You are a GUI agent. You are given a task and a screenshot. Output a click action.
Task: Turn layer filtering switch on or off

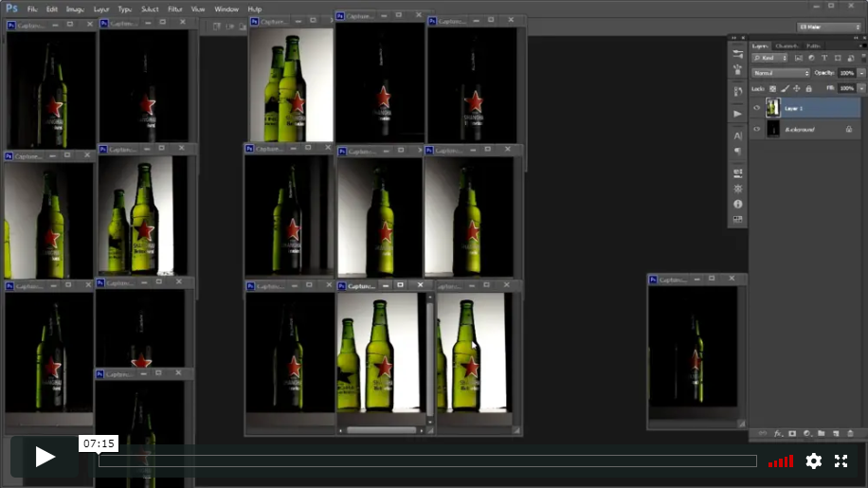tap(863, 58)
